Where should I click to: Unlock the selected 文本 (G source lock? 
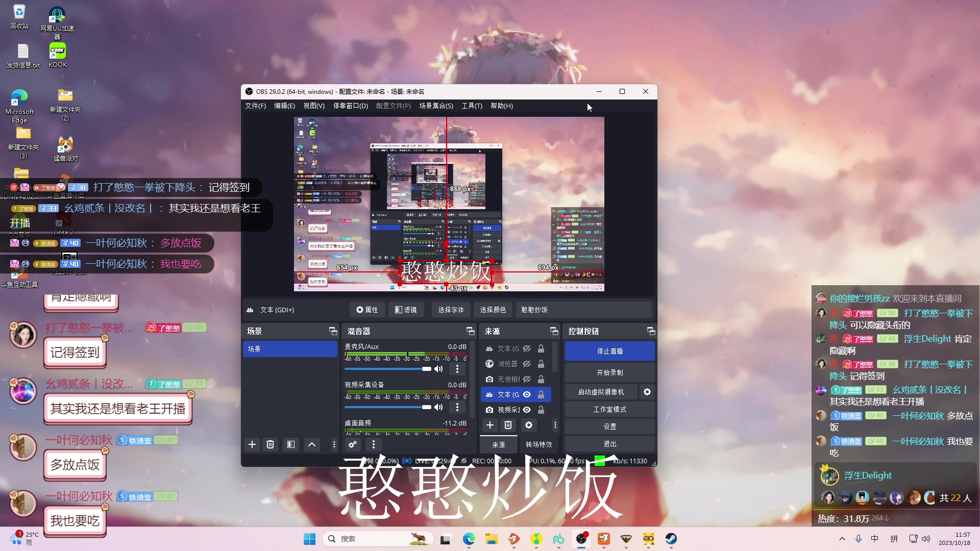(x=541, y=394)
